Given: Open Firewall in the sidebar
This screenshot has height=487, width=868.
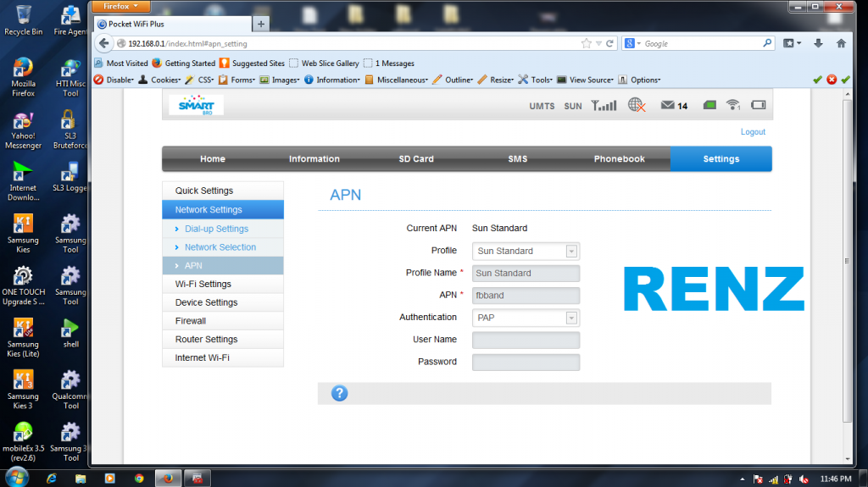Looking at the screenshot, I should [x=223, y=321].
